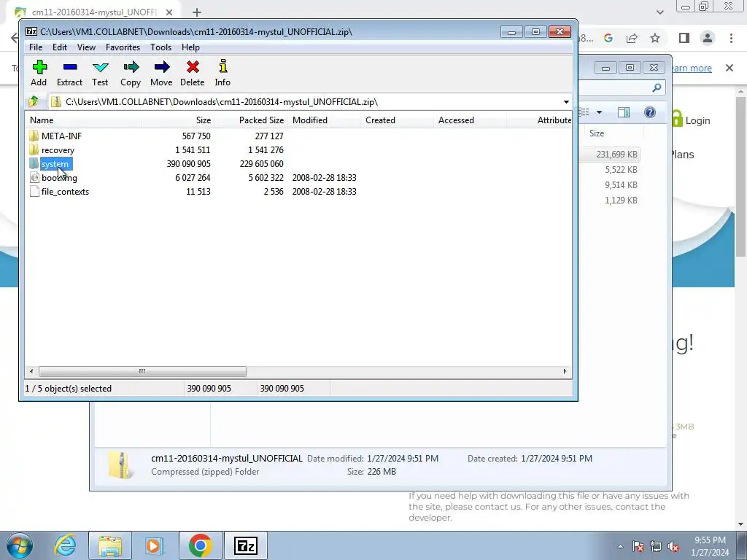This screenshot has height=560, width=747.
Task: Click the 7-Zip address path field
Action: point(311,102)
